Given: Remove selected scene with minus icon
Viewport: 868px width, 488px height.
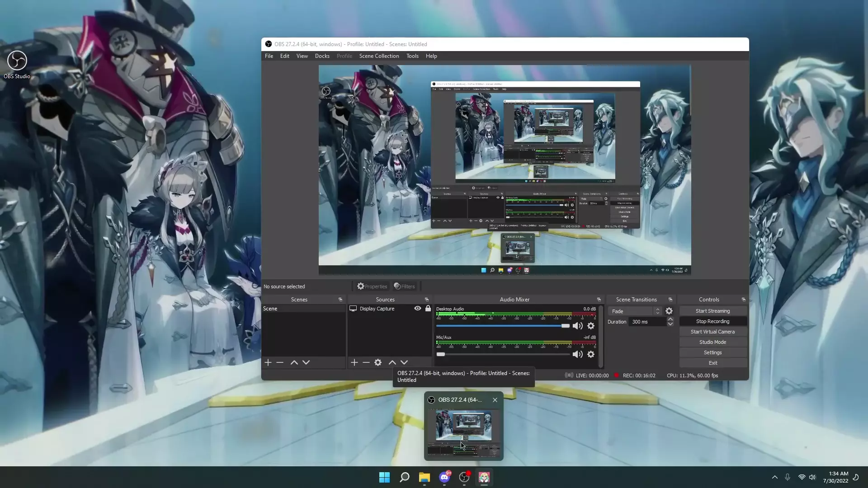Looking at the screenshot, I should click(x=280, y=362).
